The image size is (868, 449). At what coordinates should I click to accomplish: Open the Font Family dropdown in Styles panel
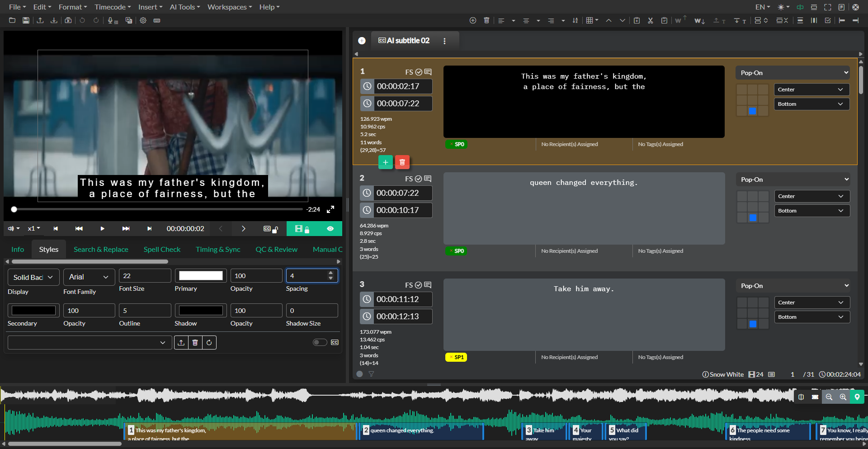(89, 277)
